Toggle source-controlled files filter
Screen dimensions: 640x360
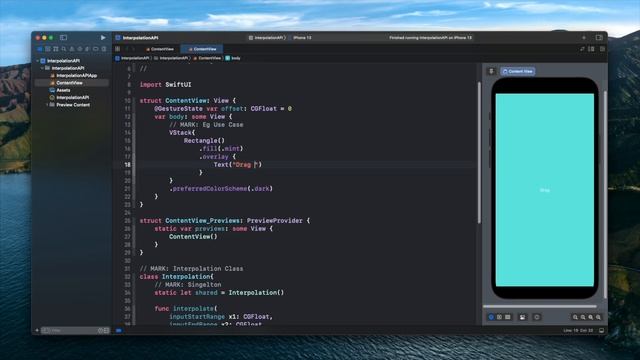click(106, 330)
